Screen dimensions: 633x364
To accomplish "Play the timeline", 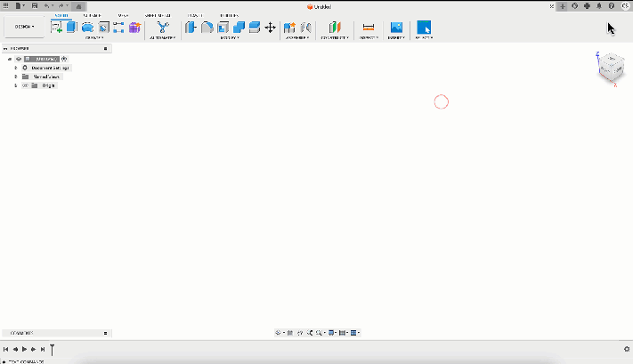I will [24, 349].
